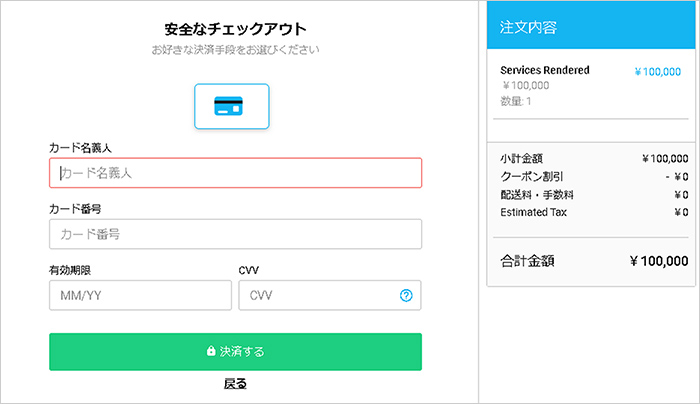This screenshot has width=700, height=404.
Task: Select the credit card payment method icon
Action: pos(231,106)
